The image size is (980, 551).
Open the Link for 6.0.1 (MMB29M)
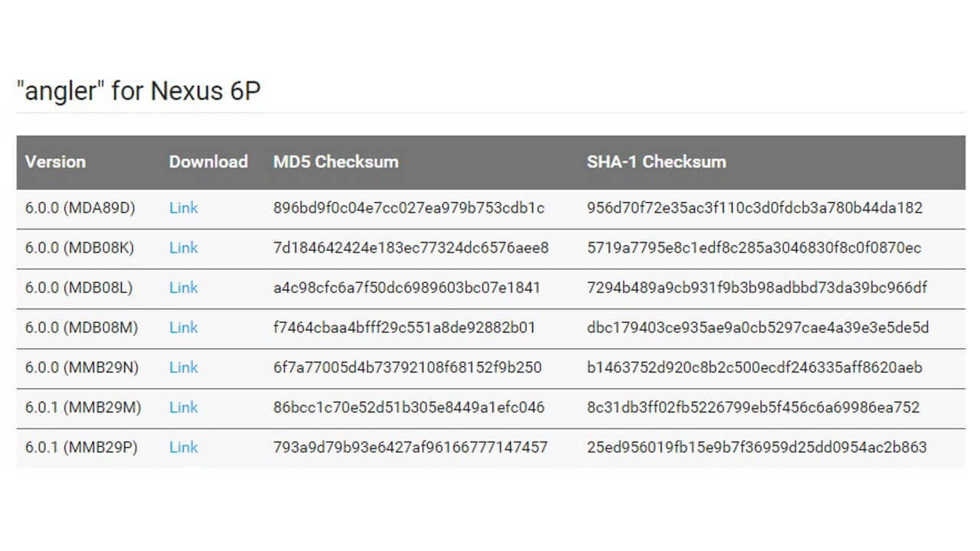184,407
